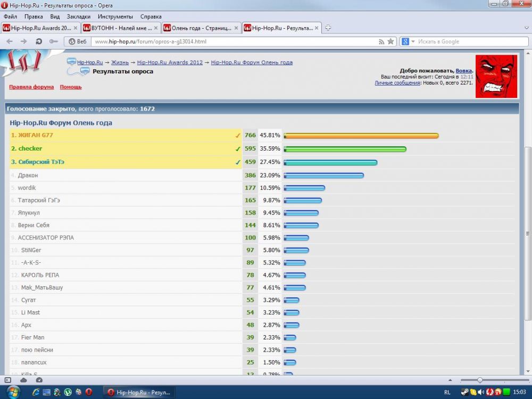The height and width of the screenshot is (399, 532).
Task: Click the uTorrent green icon in taskbar
Action: click(68, 392)
